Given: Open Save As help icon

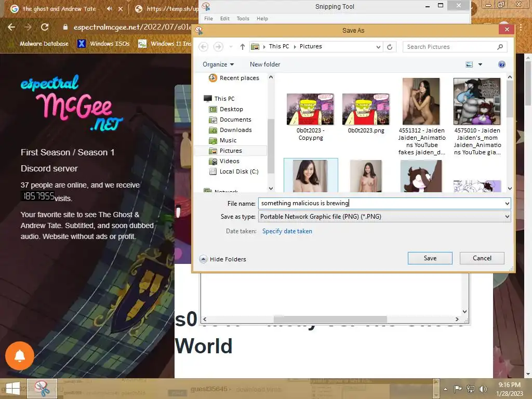Looking at the screenshot, I should 501,64.
